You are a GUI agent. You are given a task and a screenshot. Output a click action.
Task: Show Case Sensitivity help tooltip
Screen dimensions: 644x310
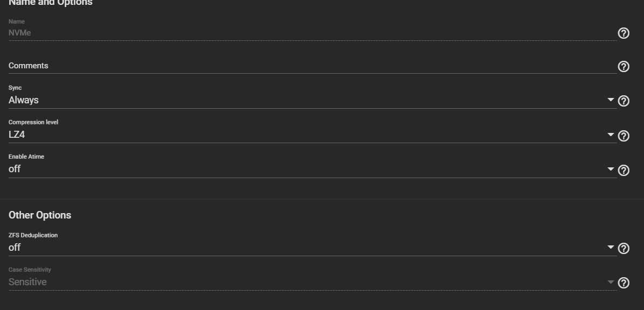[x=624, y=283]
